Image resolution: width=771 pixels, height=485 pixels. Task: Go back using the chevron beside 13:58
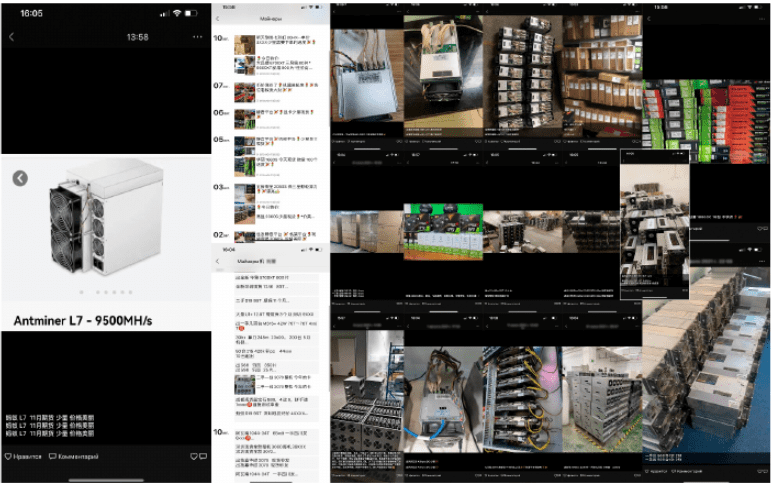tap(11, 37)
